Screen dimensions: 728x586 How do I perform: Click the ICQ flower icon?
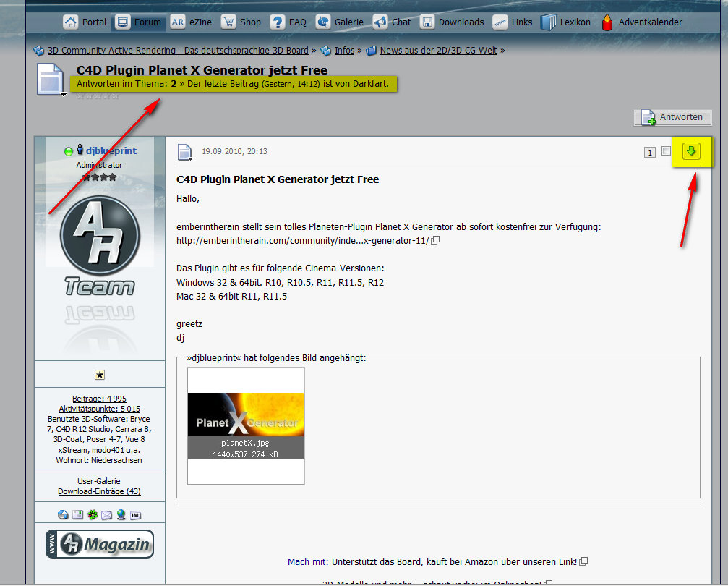[x=93, y=515]
